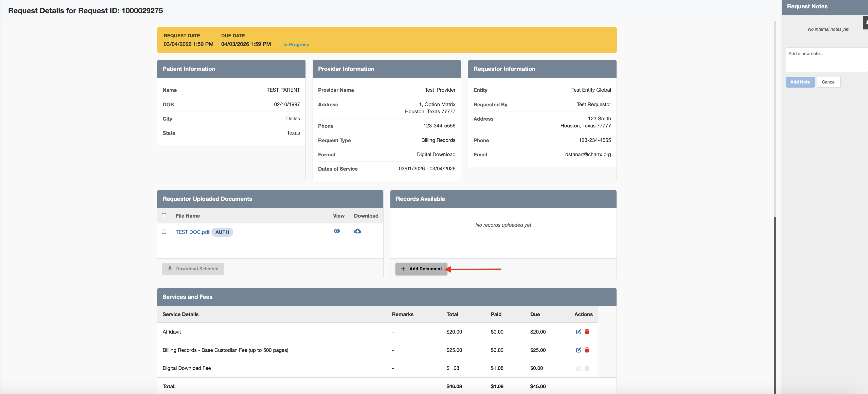Click the In Progress status label
Viewport: 868px width, 394px height.
296,44
